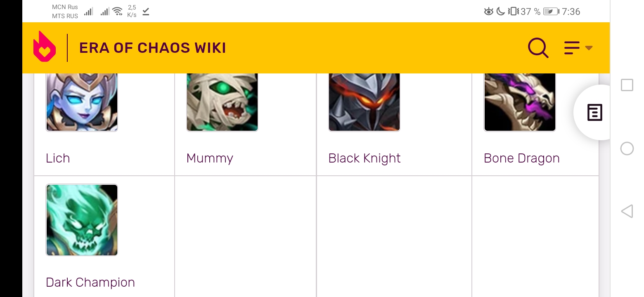644x297 pixels.
Task: Tap the Dark Champion portrait
Action: [82, 220]
